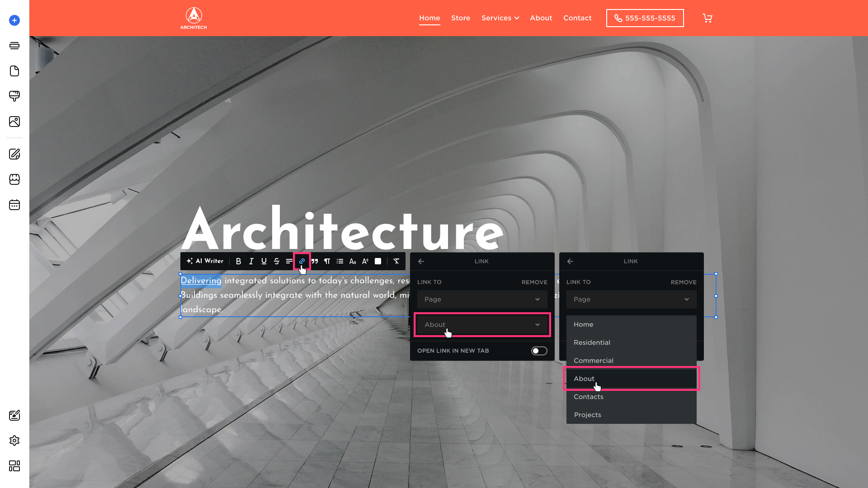Open the Pages icon in left sidebar
Screen dimensions: 868x488
14,71
